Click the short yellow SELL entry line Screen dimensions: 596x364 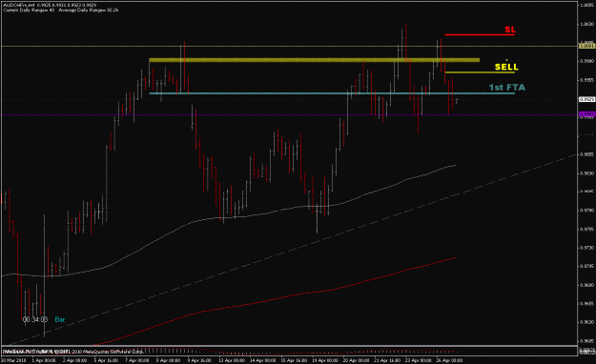[480, 72]
